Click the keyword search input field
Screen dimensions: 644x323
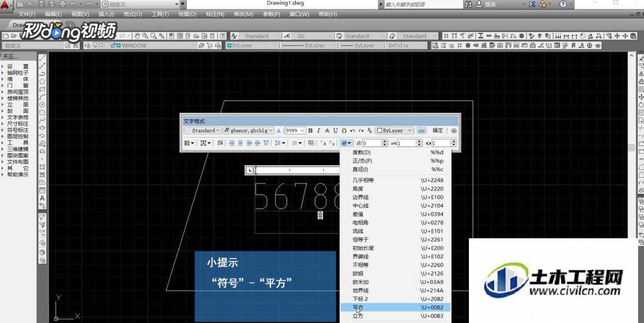pyautogui.click(x=423, y=4)
